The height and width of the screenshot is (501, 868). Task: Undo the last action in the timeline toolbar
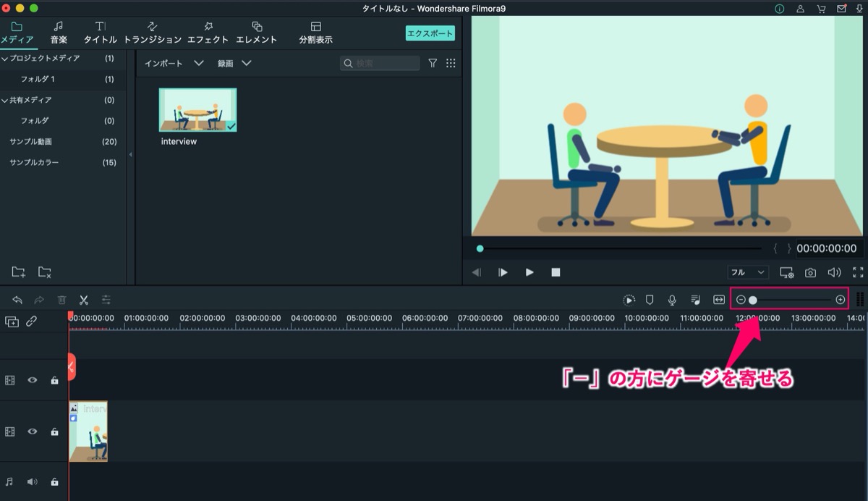[x=17, y=300]
